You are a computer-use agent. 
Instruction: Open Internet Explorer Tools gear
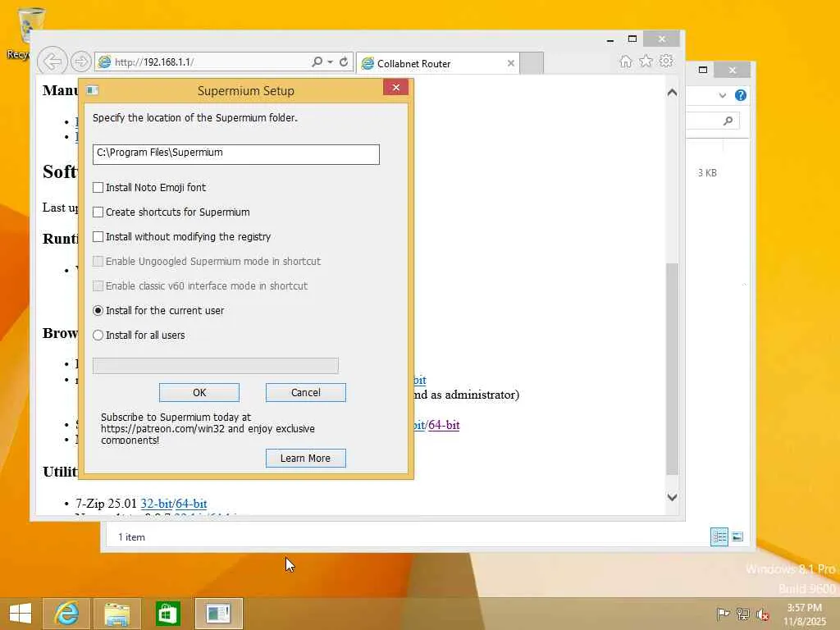click(666, 61)
